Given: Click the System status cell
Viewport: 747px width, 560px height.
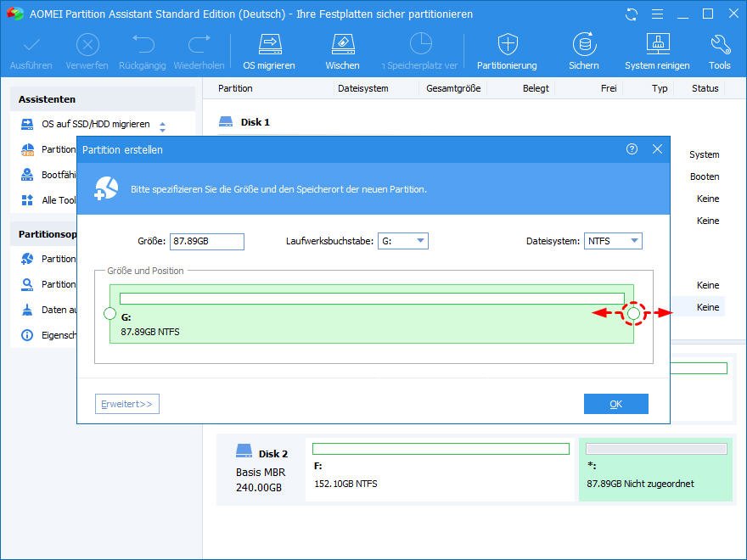Looking at the screenshot, I should pos(704,154).
